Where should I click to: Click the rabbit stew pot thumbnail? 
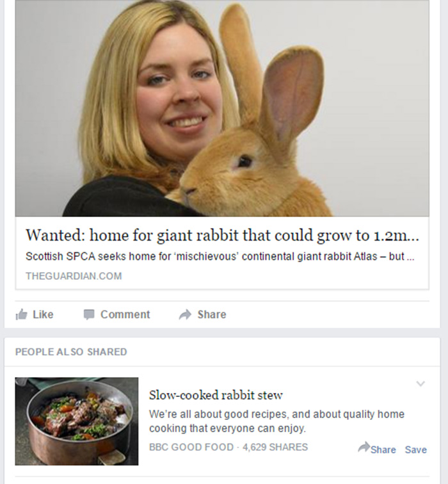pyautogui.click(x=77, y=421)
